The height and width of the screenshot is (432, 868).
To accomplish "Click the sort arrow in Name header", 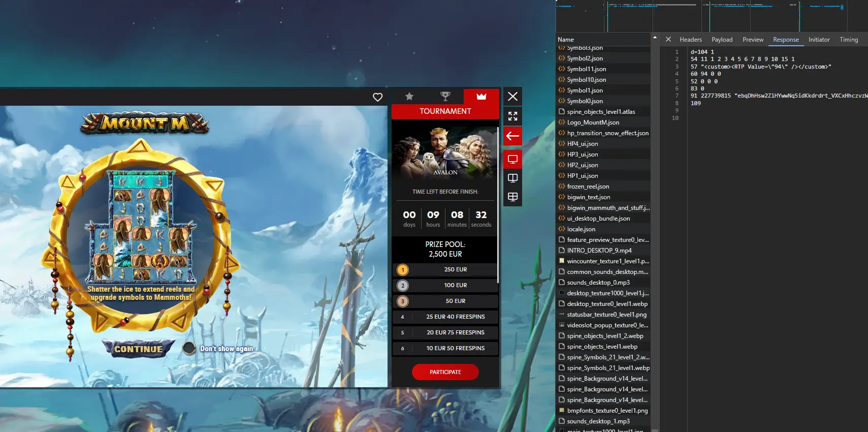I will pyautogui.click(x=654, y=38).
